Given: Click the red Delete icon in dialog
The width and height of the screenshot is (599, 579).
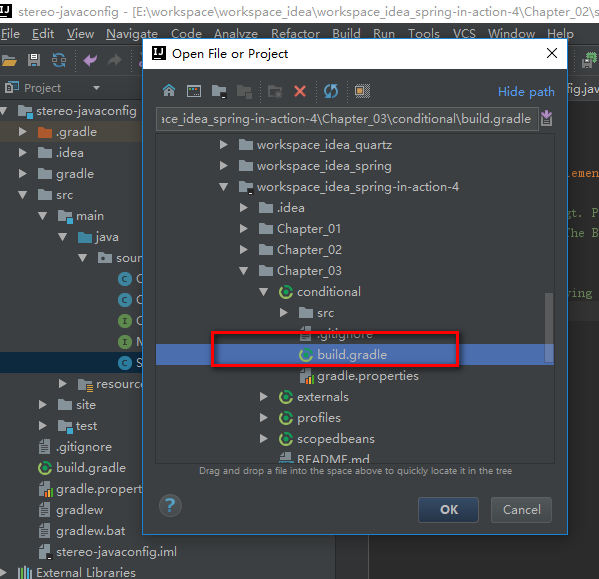Looking at the screenshot, I should pos(300,91).
